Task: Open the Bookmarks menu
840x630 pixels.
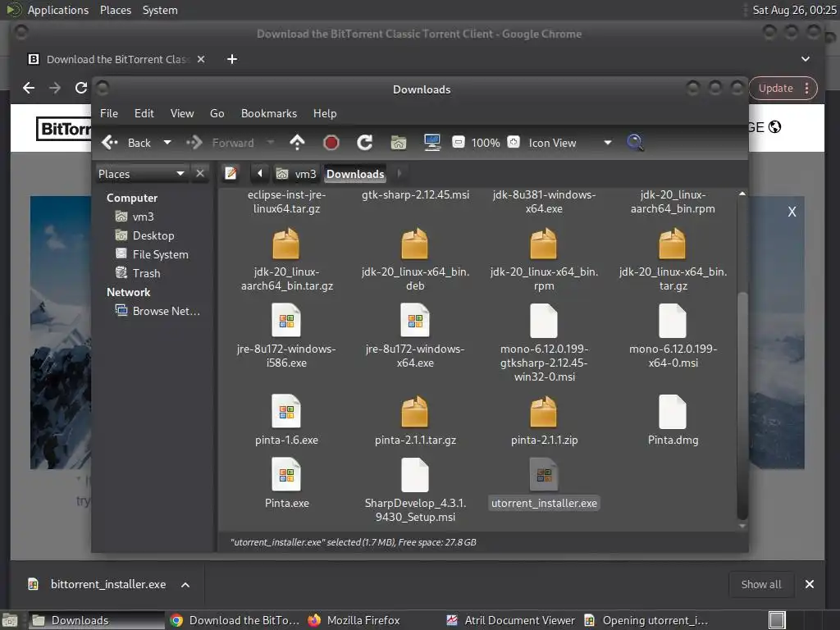Action: 269,113
